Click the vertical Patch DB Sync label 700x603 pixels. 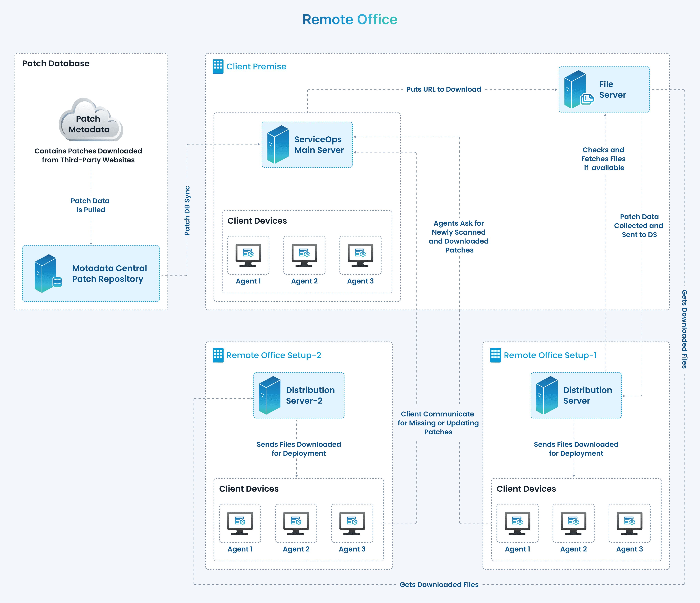187,211
